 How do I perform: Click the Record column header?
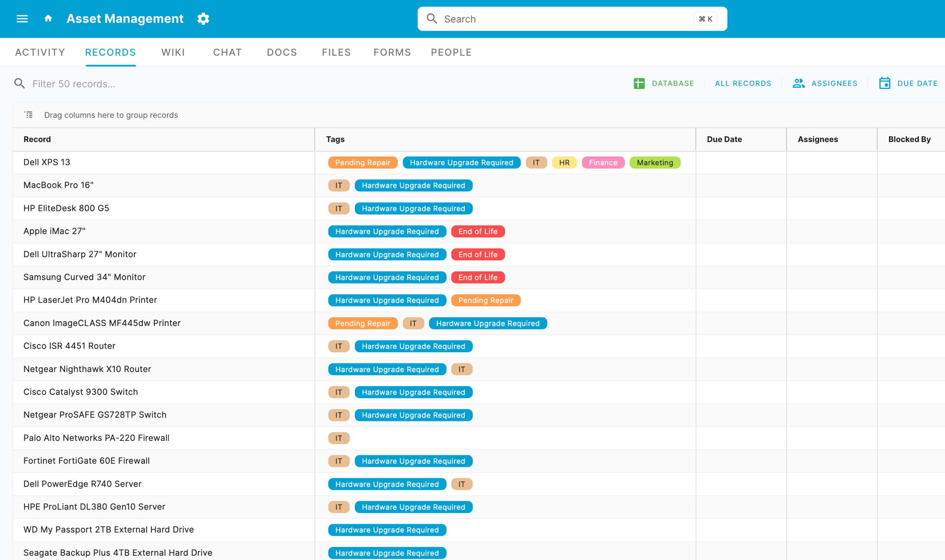click(164, 139)
